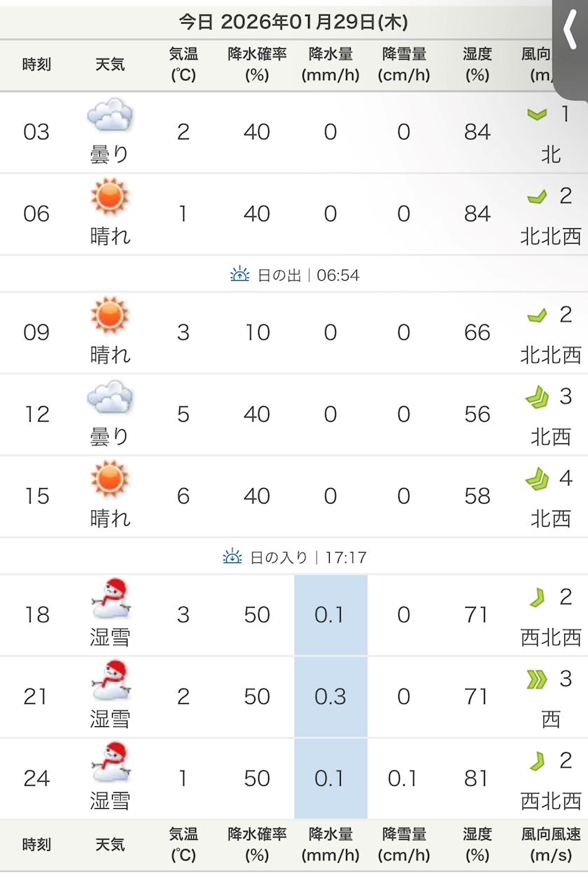
Task: Click the sunrise icon beside 日の出
Action: 240,275
